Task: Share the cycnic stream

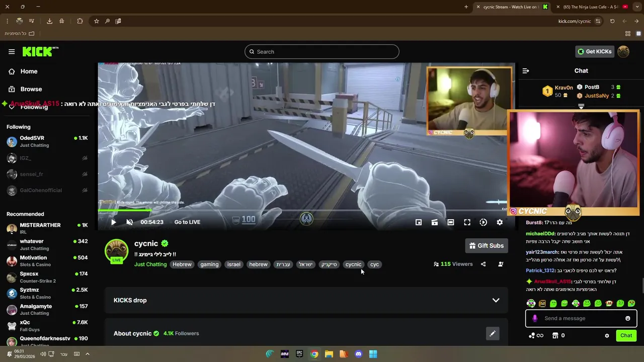Action: click(x=483, y=264)
